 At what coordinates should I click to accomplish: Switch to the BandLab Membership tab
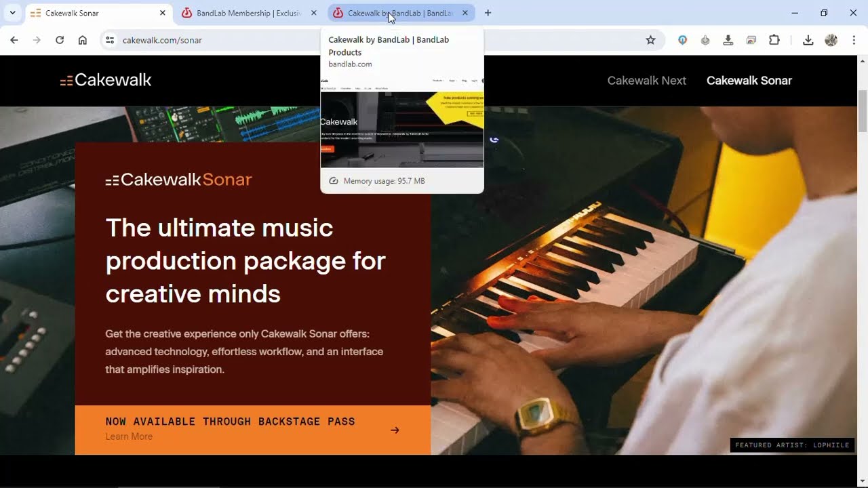[250, 13]
